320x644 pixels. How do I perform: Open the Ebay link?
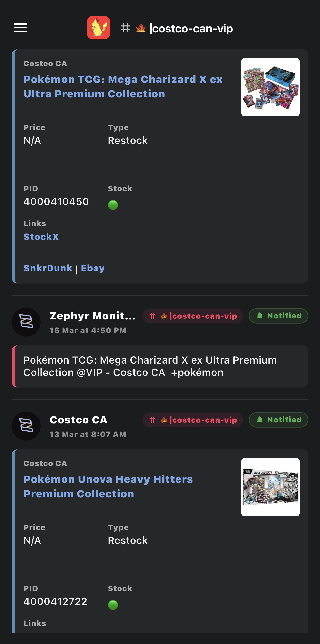[93, 268]
